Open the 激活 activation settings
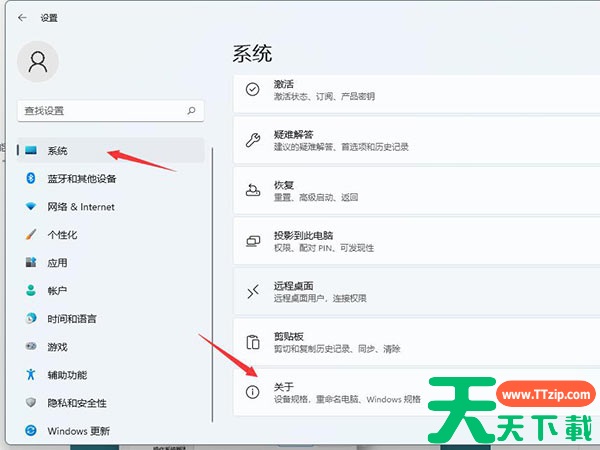The width and height of the screenshot is (600, 450). click(416, 93)
